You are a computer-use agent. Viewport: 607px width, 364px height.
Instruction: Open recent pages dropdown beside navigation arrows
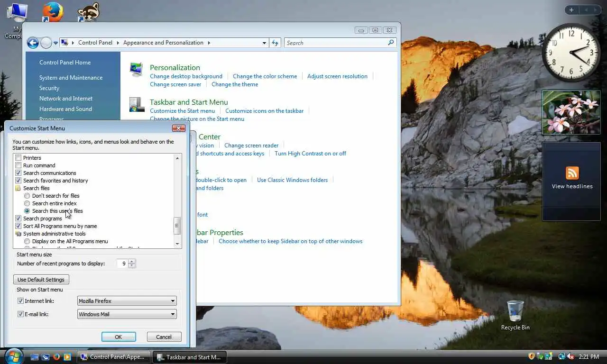pyautogui.click(x=55, y=43)
